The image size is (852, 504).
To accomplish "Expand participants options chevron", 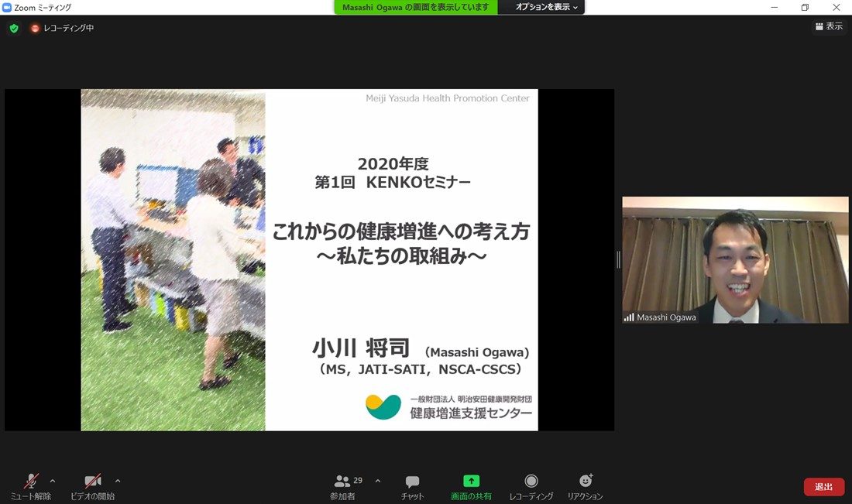I will (378, 481).
